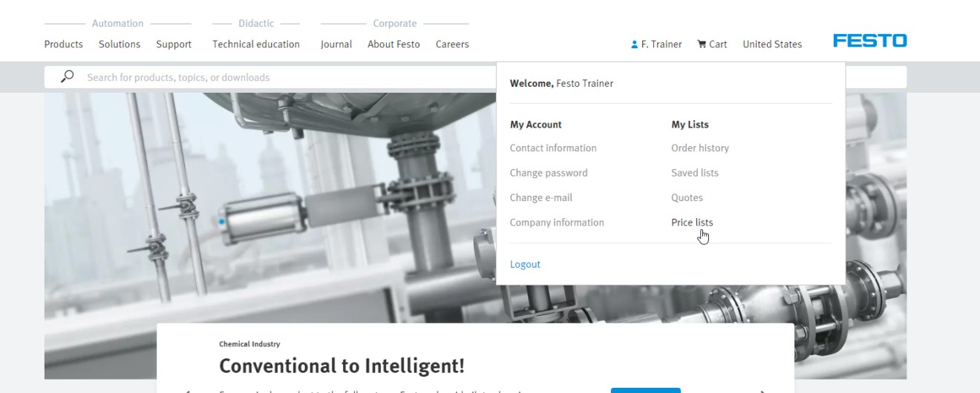Open the Products menu
Viewport: 980px width, 393px height.
[64, 44]
